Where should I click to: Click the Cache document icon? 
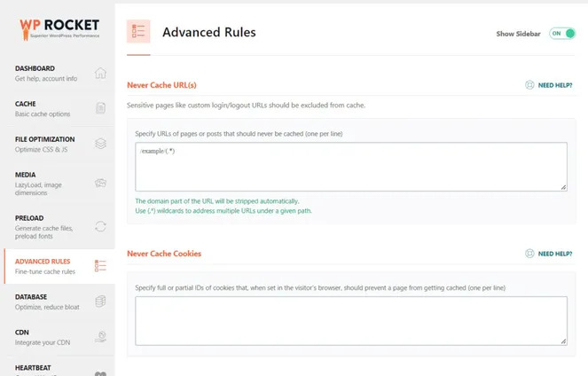pos(100,108)
